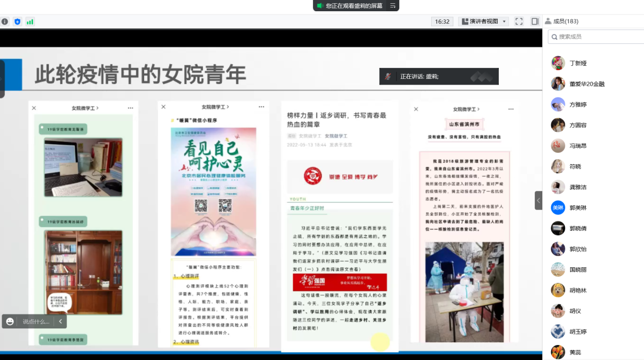Focus the 搜索成员 search field
Screen dimensions: 644x360
tap(596, 36)
